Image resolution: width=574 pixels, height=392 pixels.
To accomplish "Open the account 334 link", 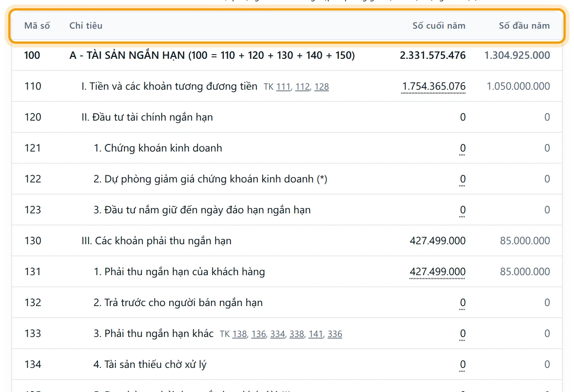I will pos(278,334).
